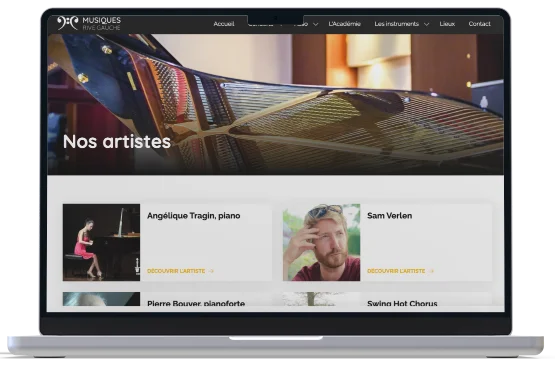Click Angélique Tragin's pianist photo thumbnail
This screenshot has width=555, height=365.
click(x=102, y=243)
